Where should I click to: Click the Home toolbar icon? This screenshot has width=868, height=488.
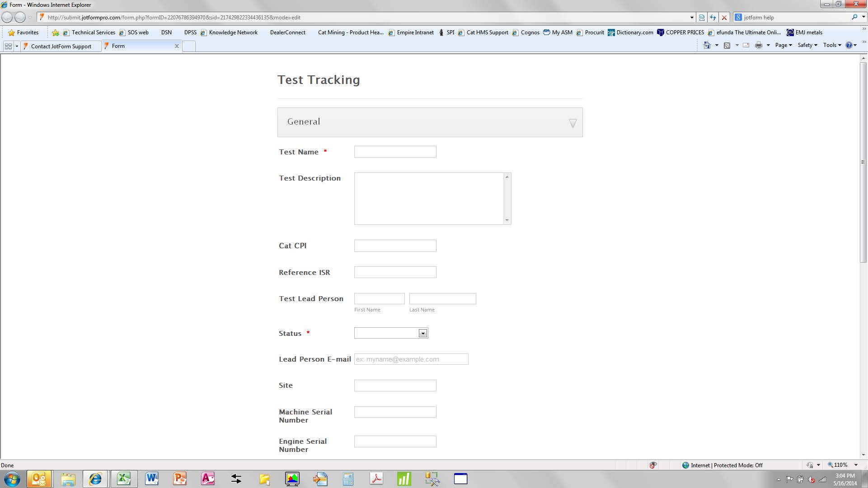(x=707, y=45)
